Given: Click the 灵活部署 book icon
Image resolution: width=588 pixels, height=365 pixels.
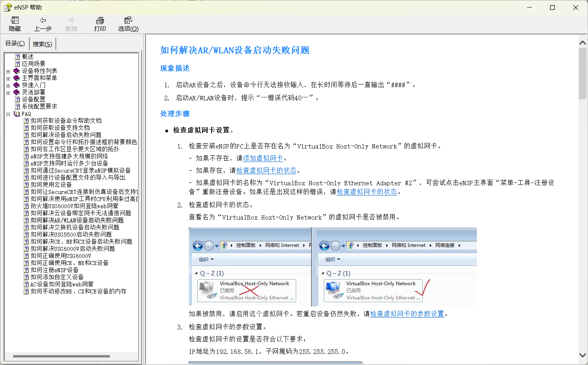Looking at the screenshot, I should pos(17,92).
